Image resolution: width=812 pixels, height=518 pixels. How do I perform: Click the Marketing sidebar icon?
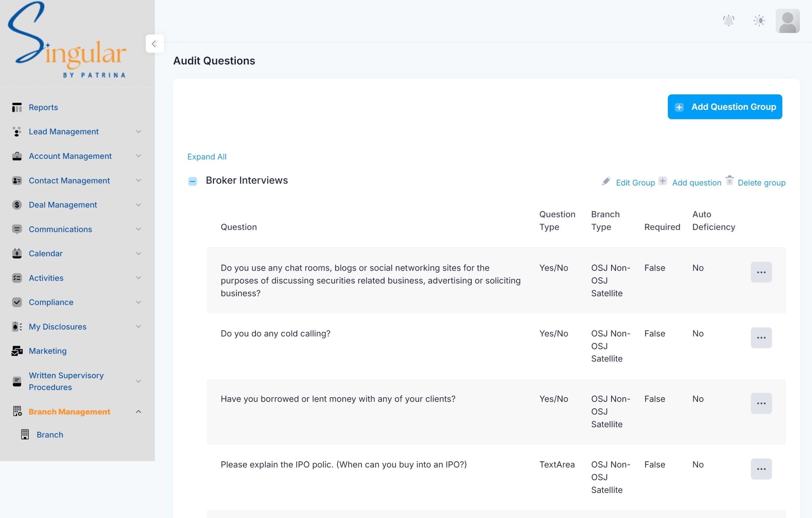tap(17, 351)
